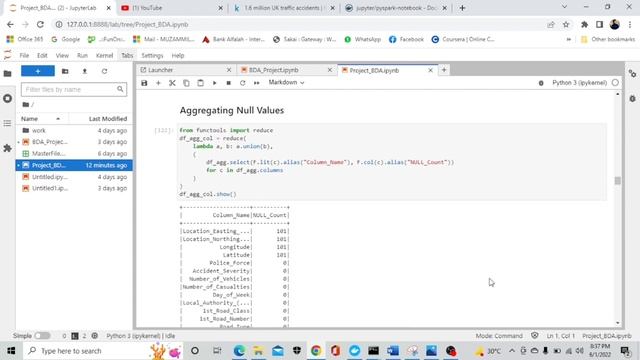
Task: Switch to the UK traffic accidents browser tab
Action: (283, 8)
